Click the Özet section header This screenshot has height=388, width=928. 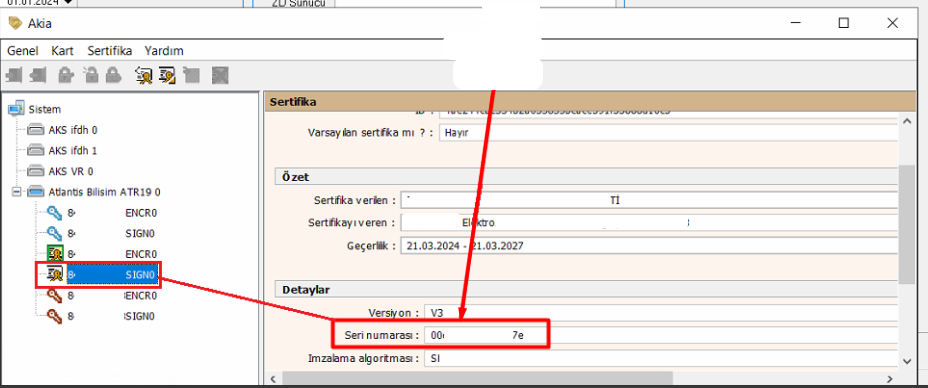click(586, 177)
